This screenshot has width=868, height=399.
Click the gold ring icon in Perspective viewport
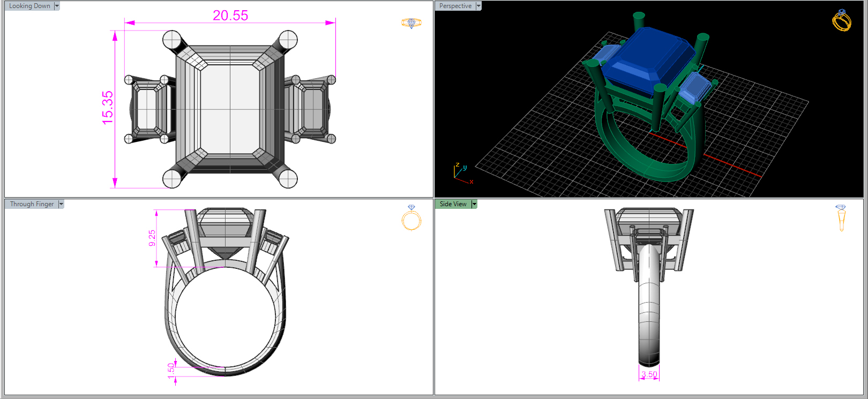[841, 20]
